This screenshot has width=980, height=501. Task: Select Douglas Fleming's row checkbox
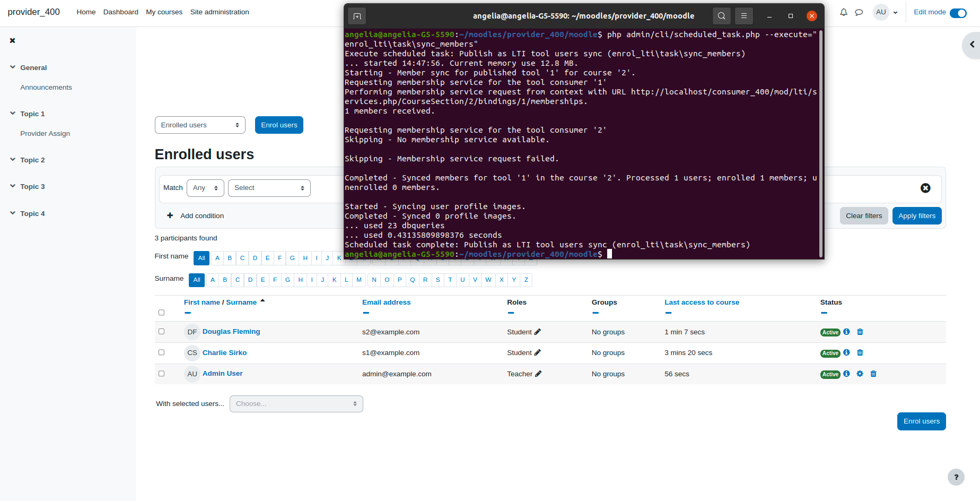click(x=161, y=332)
